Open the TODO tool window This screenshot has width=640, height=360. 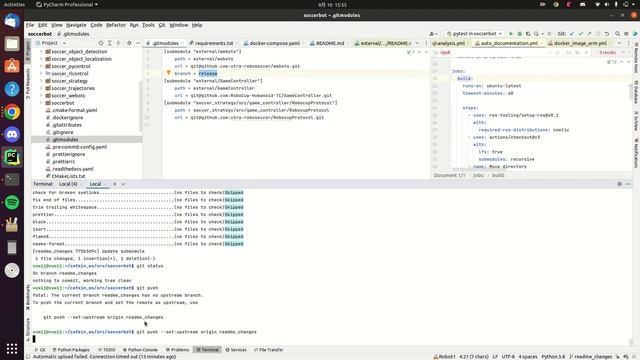pyautogui.click(x=107, y=350)
